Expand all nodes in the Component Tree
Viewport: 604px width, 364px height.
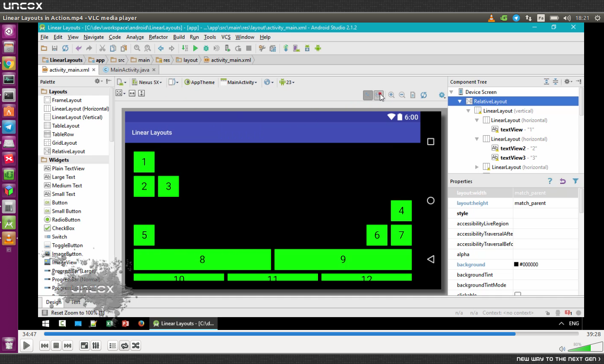[x=547, y=82]
